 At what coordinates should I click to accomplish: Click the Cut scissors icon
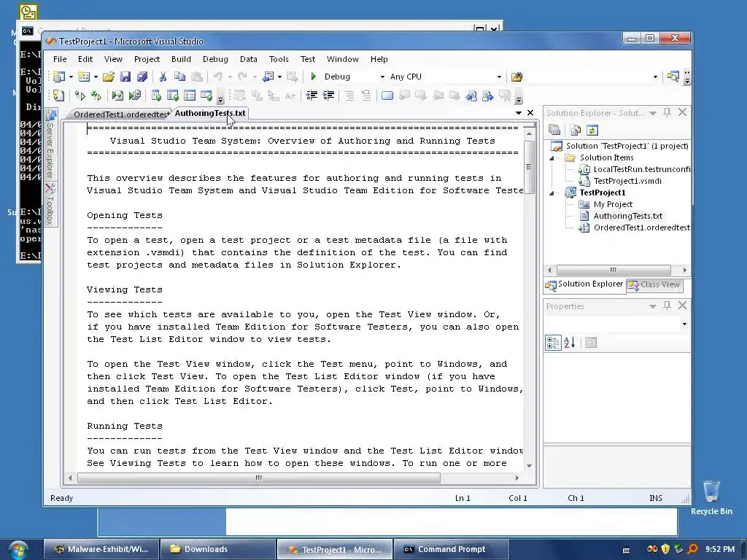point(163,77)
